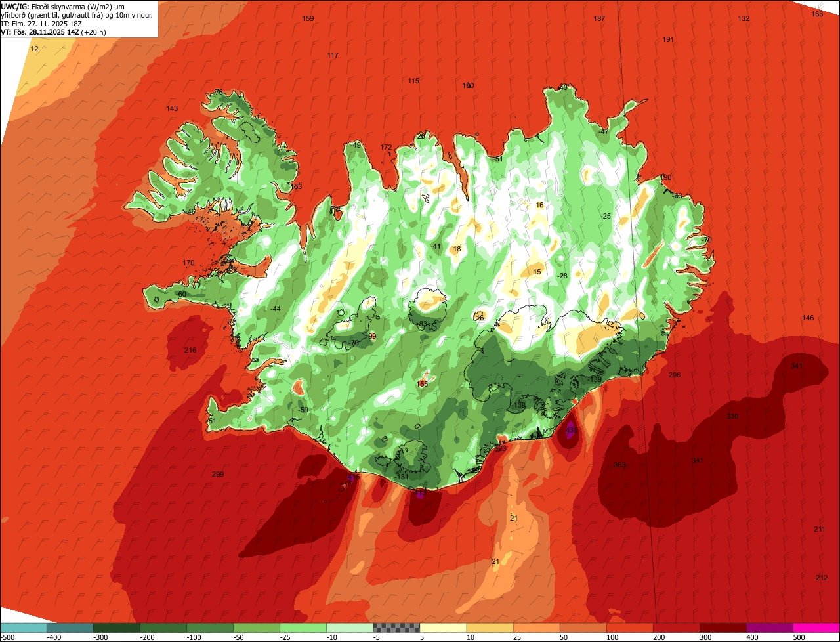Viewport: 840px width, 642px height.
Task: Click the magenta legend swatch right of 500
Action: pos(816,628)
